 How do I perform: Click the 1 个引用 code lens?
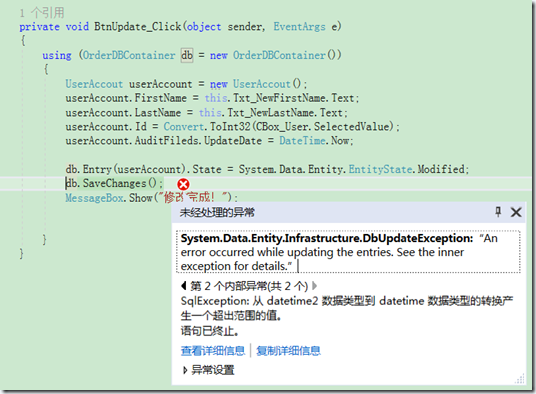[42, 13]
